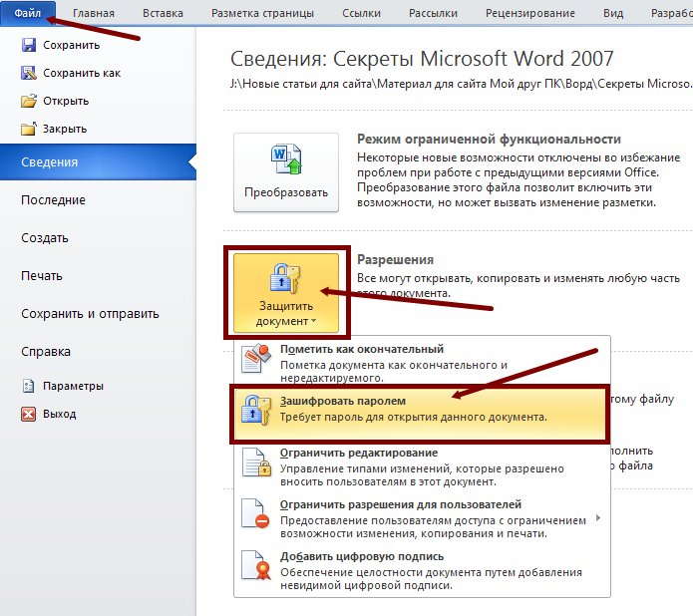
Task: Choose Ограничить разрешения для пользователей
Action: (422, 518)
